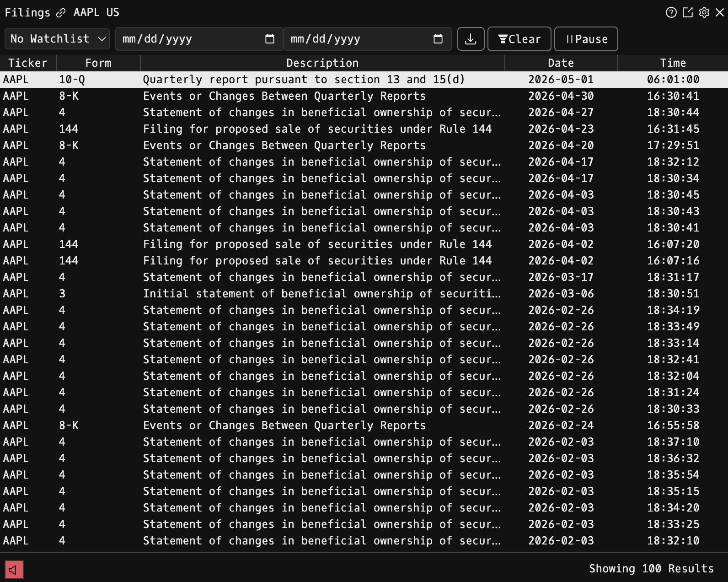
Task: Toggle the red speaker sound icon
Action: [x=14, y=570]
